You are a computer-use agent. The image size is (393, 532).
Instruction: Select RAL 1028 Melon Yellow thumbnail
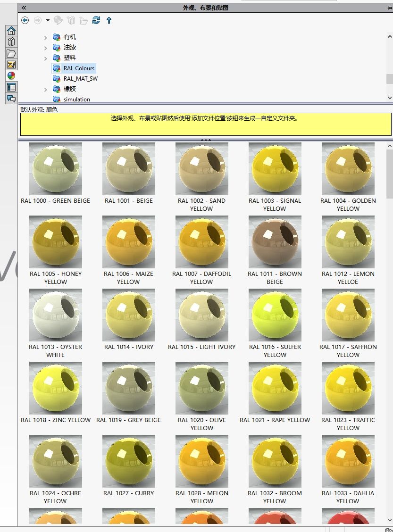tap(202, 461)
